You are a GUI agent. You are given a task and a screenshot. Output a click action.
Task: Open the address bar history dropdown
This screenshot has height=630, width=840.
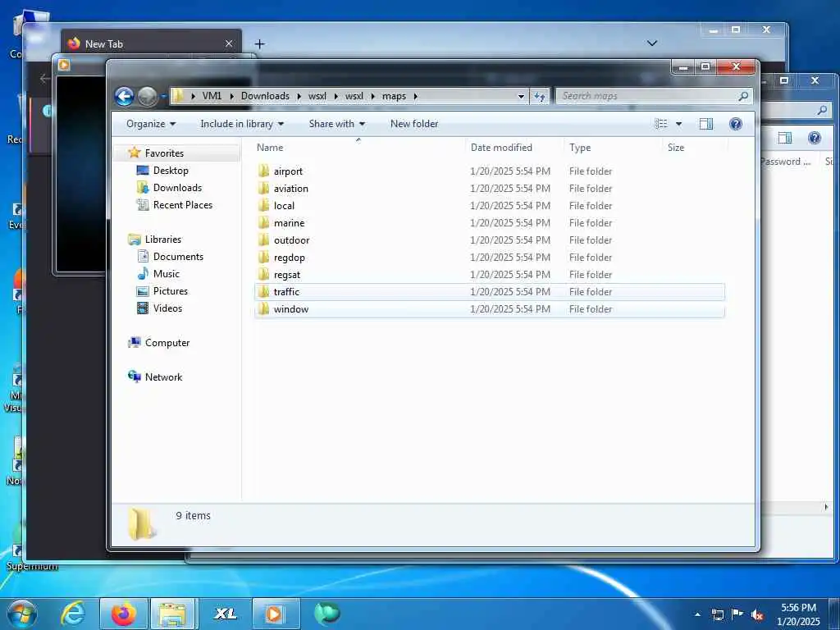(x=521, y=97)
